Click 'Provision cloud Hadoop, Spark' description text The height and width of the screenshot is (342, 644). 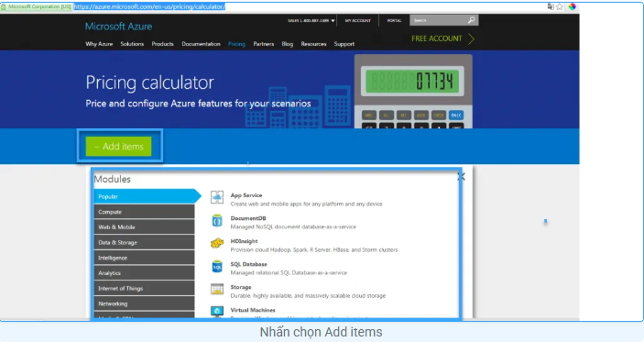314,250
